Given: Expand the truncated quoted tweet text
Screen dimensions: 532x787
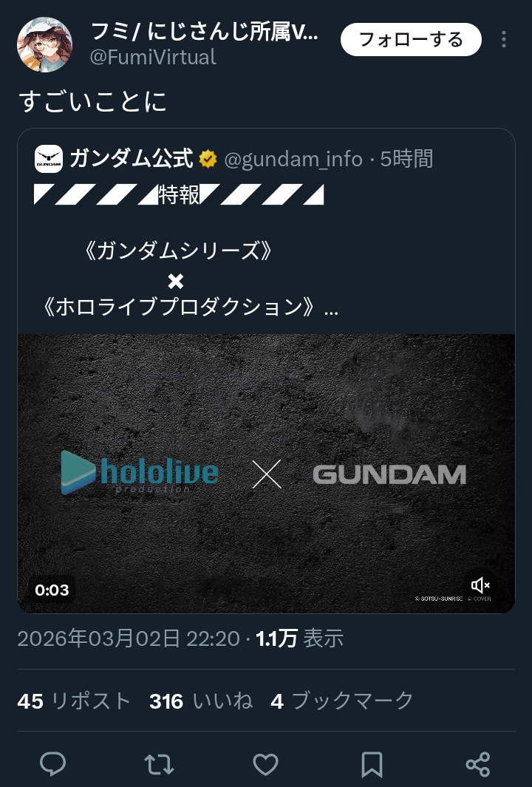Looking at the screenshot, I should (331, 307).
